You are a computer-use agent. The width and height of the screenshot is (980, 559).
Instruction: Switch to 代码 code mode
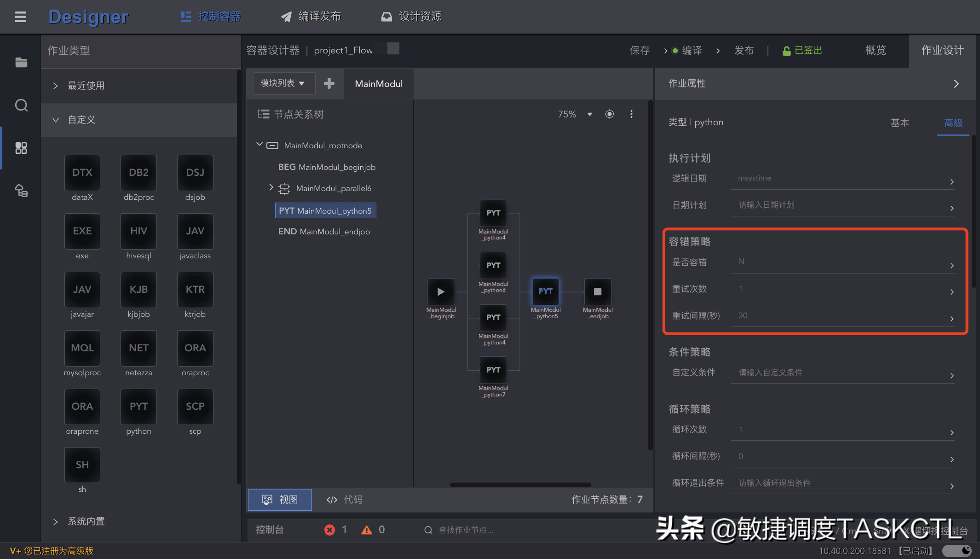[344, 500]
